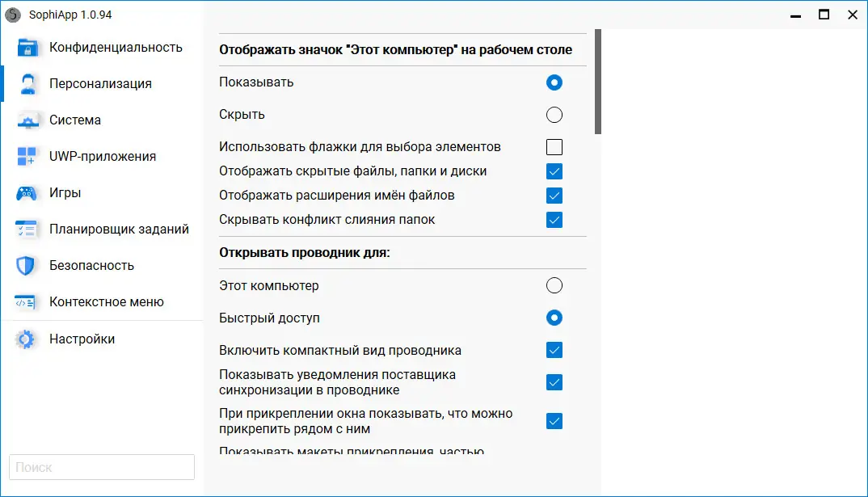Viewport: 868px width, 497px height.
Task: Switch to the Персонализация section
Action: [x=105, y=83]
